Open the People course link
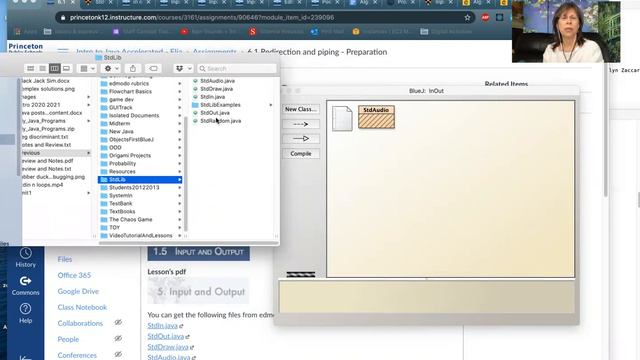640x360 pixels. click(x=68, y=339)
